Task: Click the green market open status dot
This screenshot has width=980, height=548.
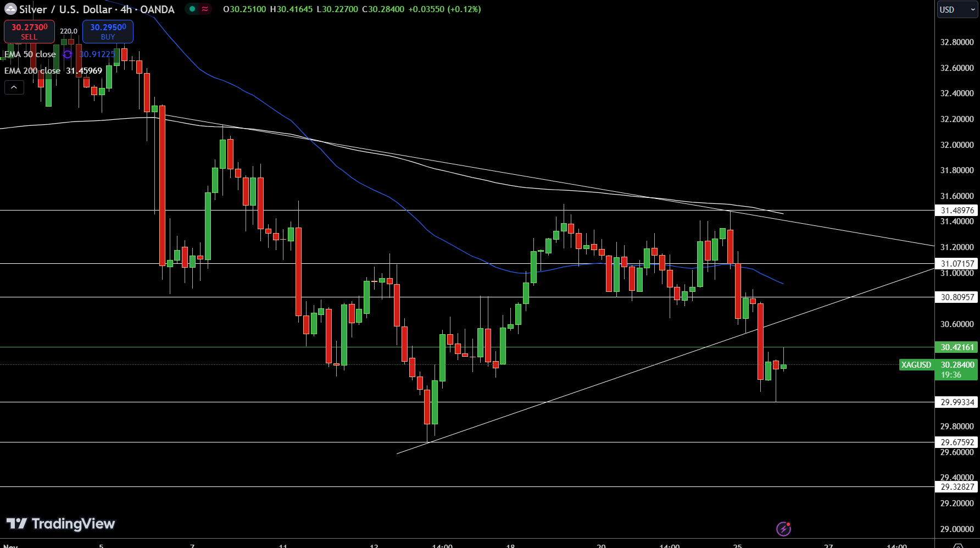Action: (192, 9)
